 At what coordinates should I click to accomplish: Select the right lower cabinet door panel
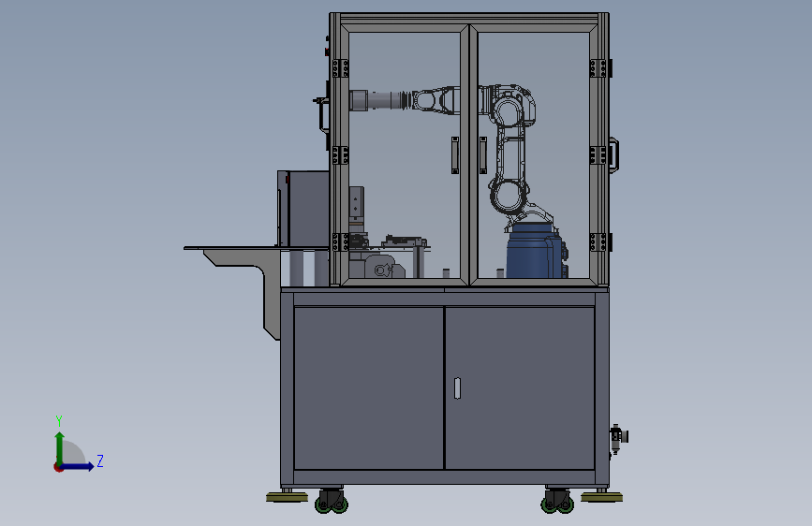[520, 387]
